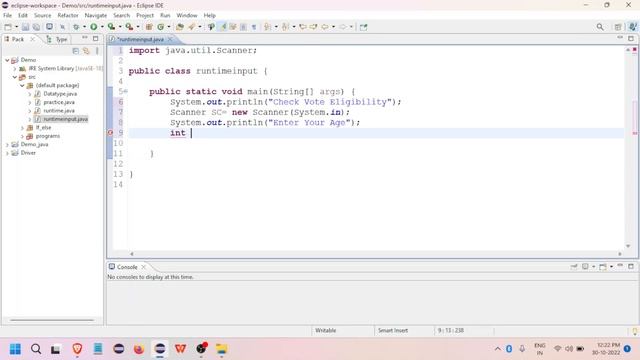This screenshot has height=360, width=640.
Task: Click the Java perspective icon
Action: pyautogui.click(x=632, y=27)
